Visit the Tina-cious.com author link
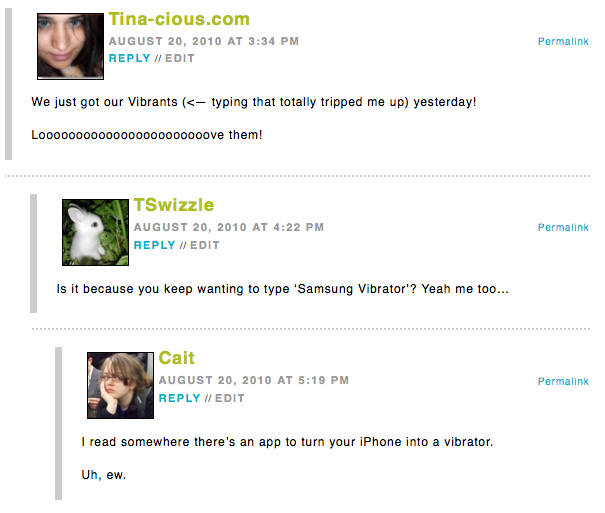605x513 pixels. pos(179,19)
